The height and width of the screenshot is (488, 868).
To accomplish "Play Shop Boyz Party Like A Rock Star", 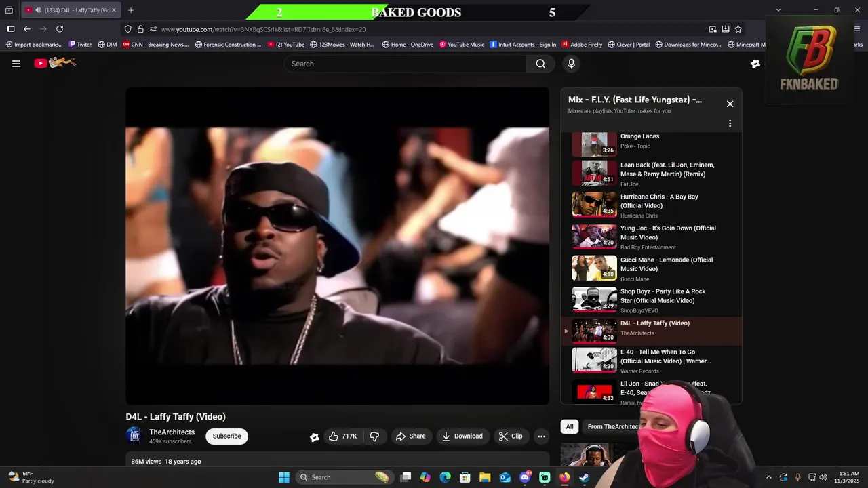I will tap(651, 300).
